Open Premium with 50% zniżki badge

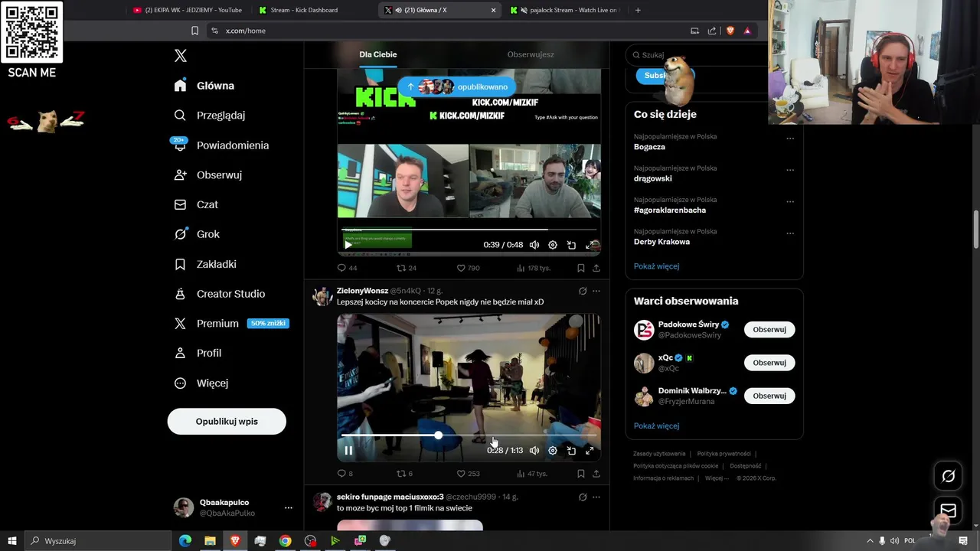[x=230, y=324]
